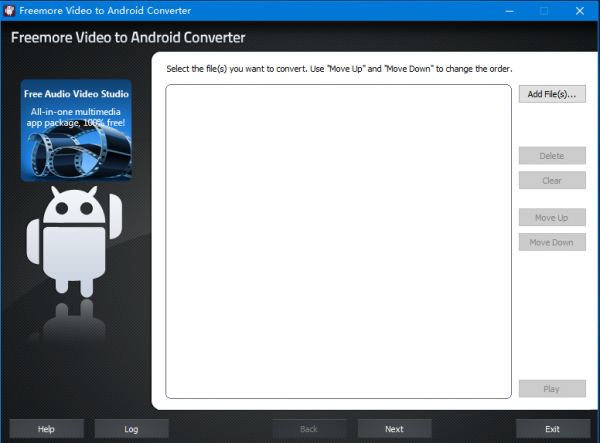This screenshot has width=600, height=443.
Task: Click the Android robot logo
Action: pos(75,242)
